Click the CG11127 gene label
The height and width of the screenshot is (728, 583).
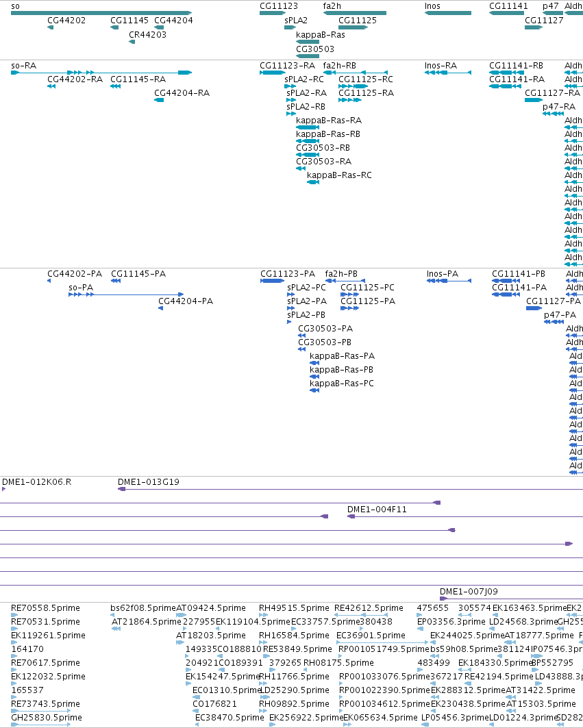pos(544,21)
